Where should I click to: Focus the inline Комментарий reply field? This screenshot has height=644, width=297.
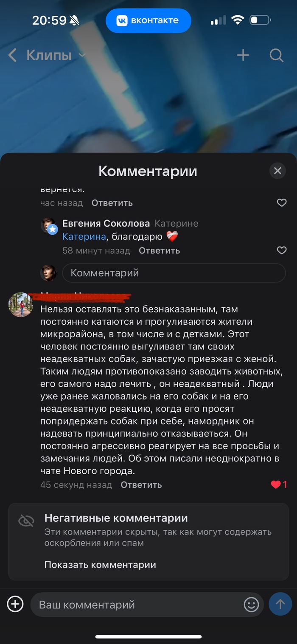click(174, 273)
